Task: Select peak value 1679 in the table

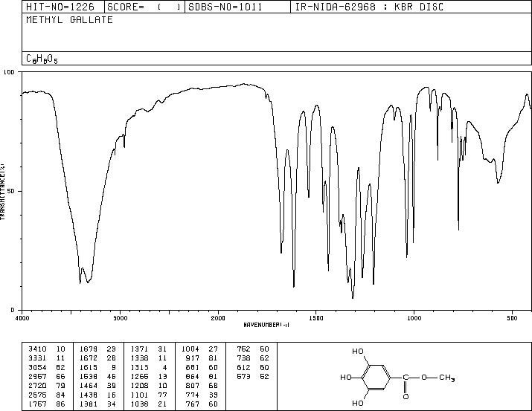Action: 89,349
